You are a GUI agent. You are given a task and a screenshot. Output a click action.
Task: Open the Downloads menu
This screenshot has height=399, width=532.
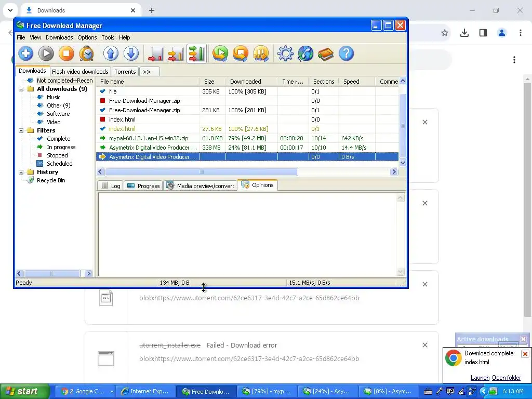[x=59, y=37]
